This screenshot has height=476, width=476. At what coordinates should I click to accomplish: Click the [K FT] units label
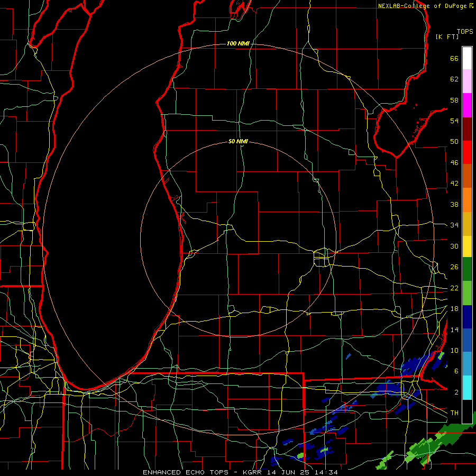point(447,36)
